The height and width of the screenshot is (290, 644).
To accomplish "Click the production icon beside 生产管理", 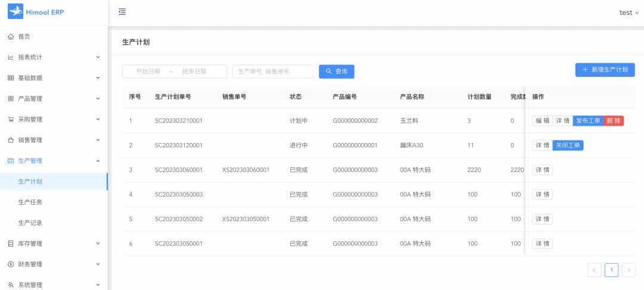I will coord(11,161).
